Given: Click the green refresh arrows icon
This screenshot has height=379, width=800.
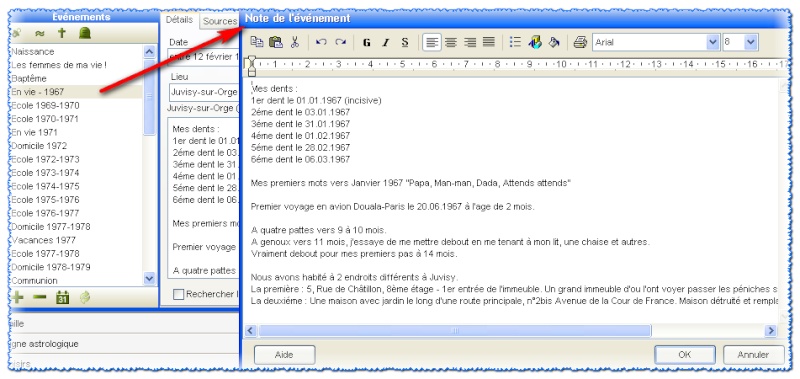Looking at the screenshot, I should click(x=85, y=297).
